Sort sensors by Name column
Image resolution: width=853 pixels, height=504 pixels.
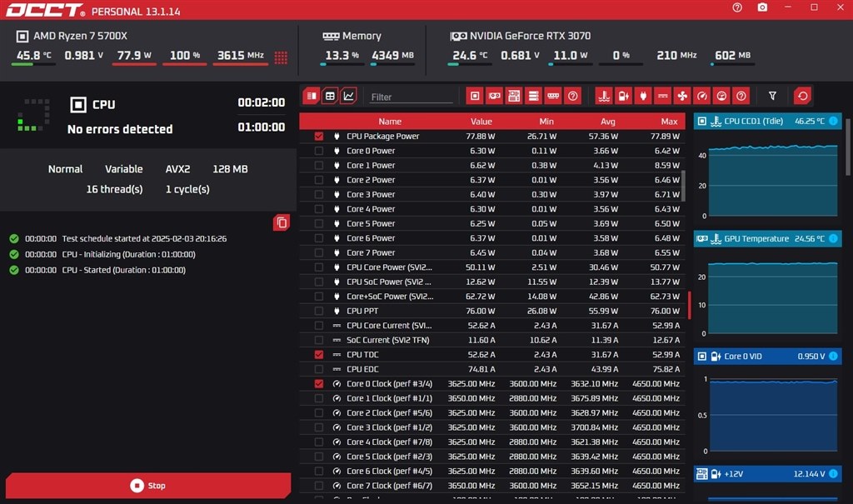point(390,122)
